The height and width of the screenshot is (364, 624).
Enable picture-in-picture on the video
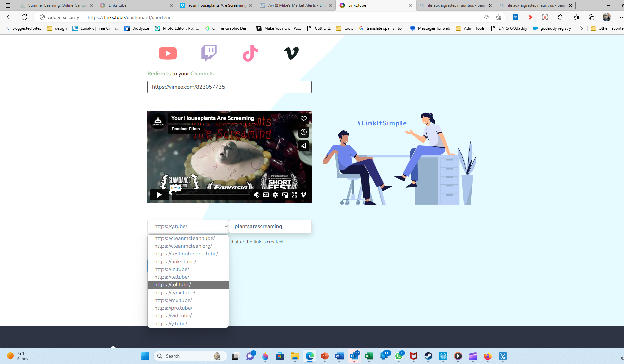click(285, 195)
